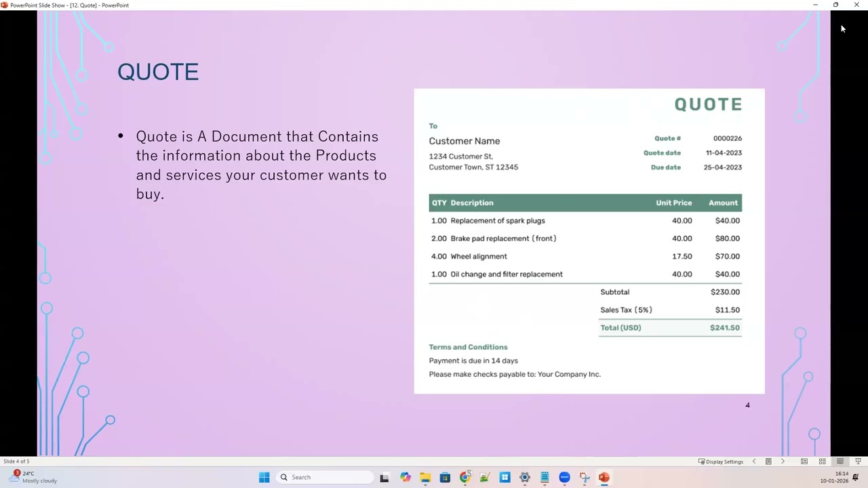Start Slide Show view icon in status bar
Image resolution: width=868 pixels, height=488 pixels.
coord(858,462)
